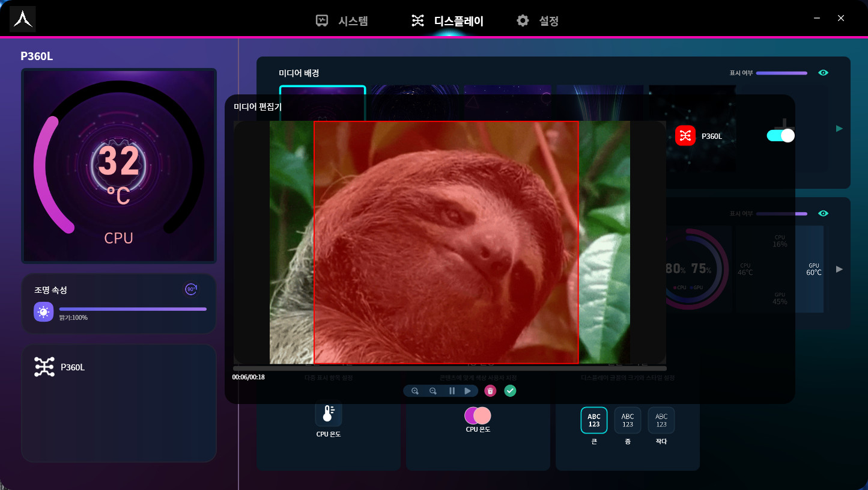Toggle visibility eye for 미디어 배경
The height and width of the screenshot is (490, 868).
coord(823,73)
